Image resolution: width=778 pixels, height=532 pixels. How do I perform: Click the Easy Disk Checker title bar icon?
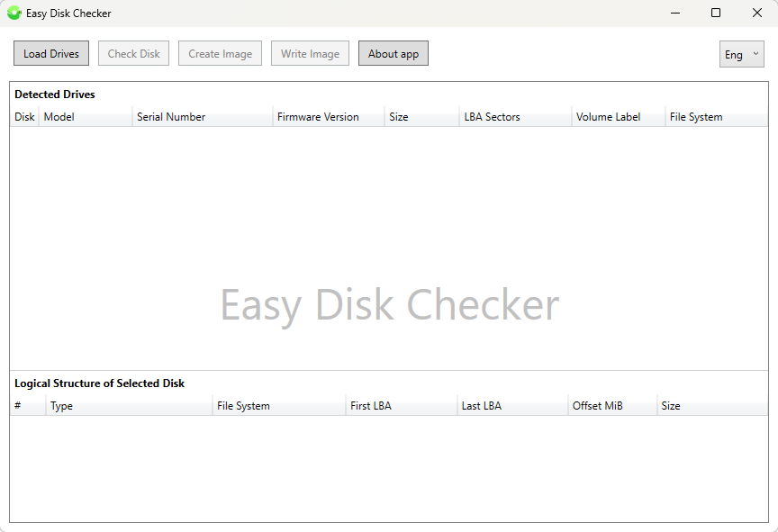(14, 13)
